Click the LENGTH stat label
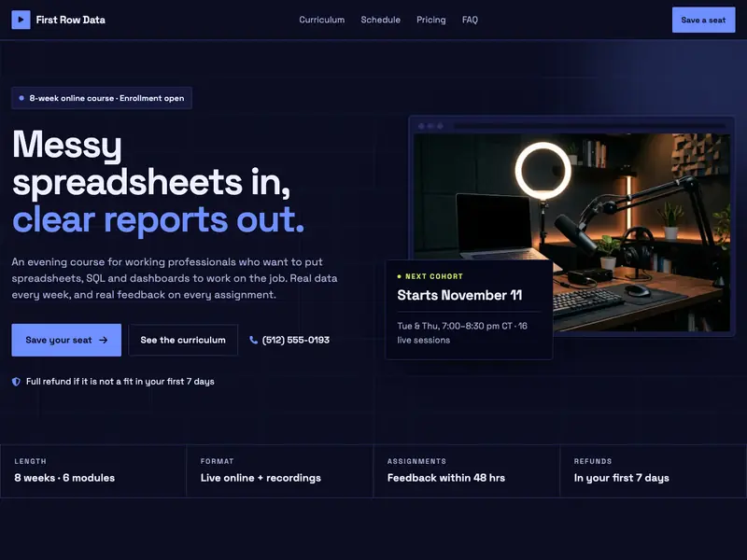 pyautogui.click(x=31, y=461)
